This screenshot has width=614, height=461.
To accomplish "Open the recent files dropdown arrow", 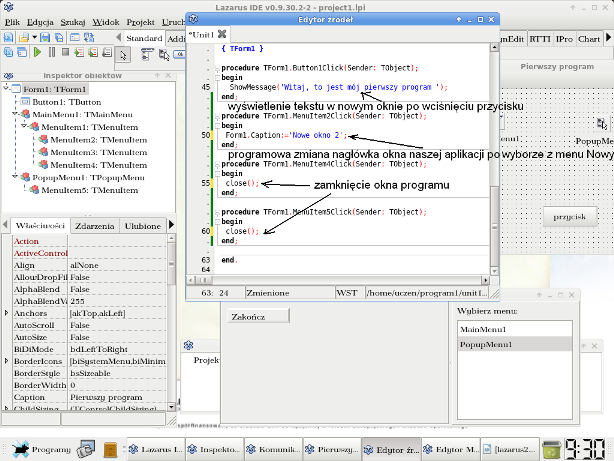I will pos(34,38).
